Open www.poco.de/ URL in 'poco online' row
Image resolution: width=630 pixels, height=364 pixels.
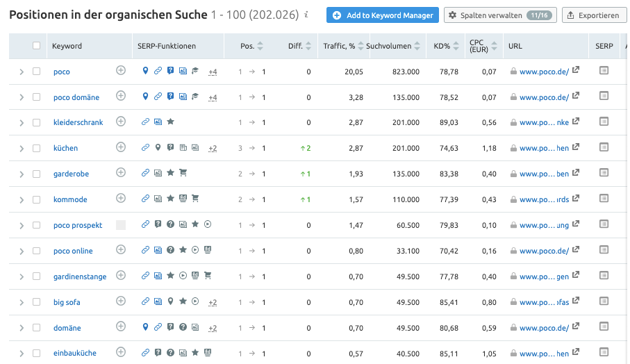544,251
